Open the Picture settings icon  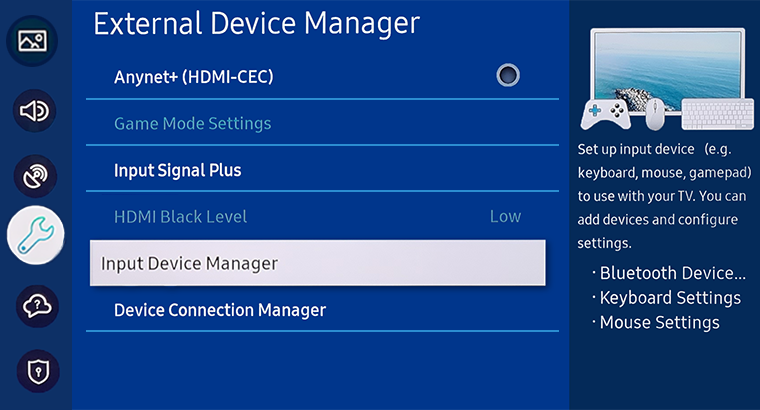click(x=32, y=41)
